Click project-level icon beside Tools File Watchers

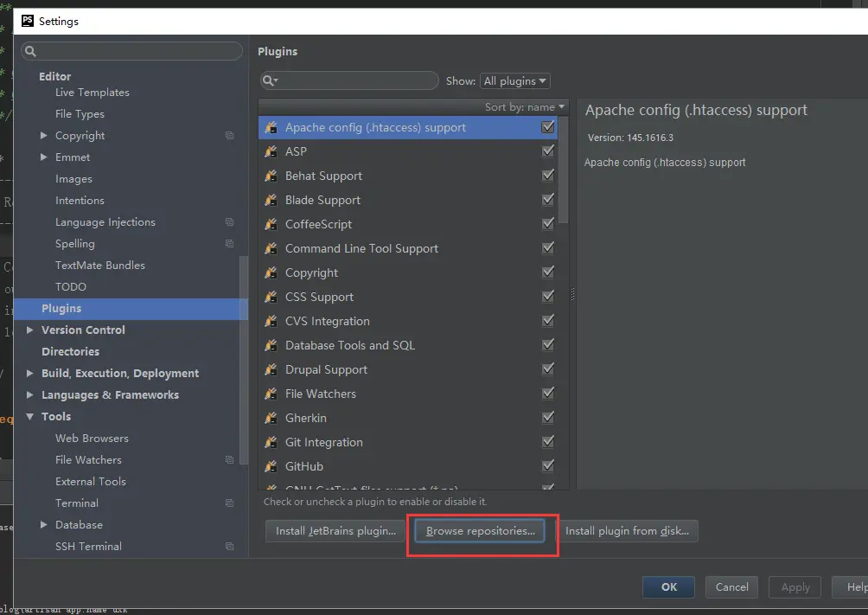pos(229,460)
